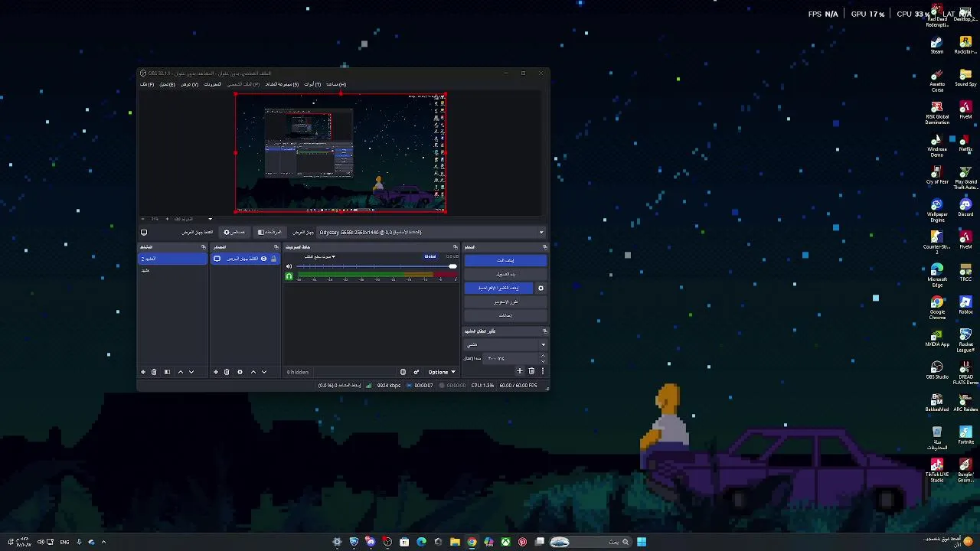The image size is (980, 551).
Task: Decrease the transition duration stepper
Action: pyautogui.click(x=543, y=360)
